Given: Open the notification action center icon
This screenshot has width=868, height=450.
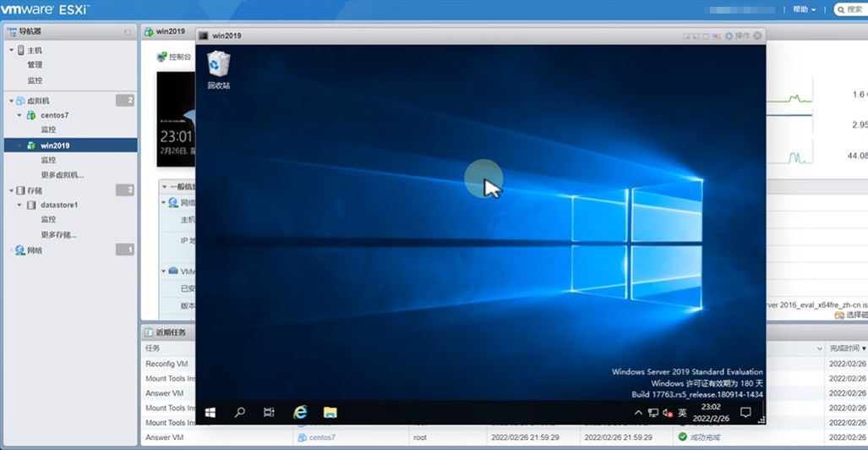Looking at the screenshot, I should [x=745, y=413].
